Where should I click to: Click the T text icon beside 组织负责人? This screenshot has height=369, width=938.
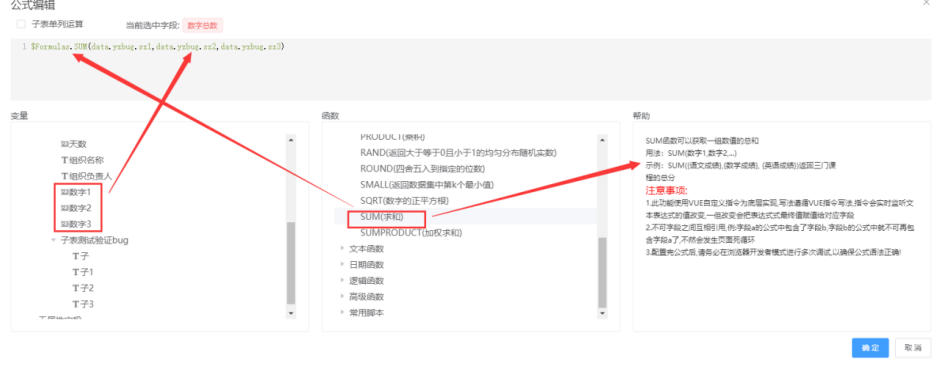(65, 176)
